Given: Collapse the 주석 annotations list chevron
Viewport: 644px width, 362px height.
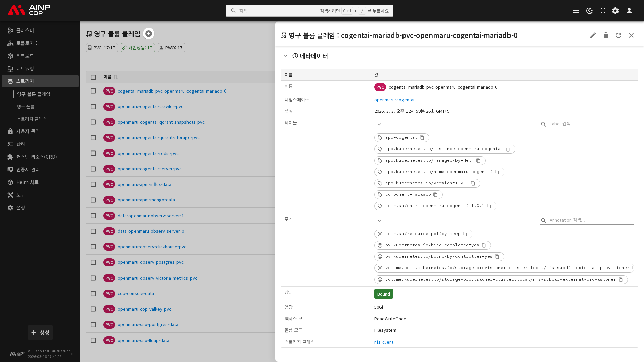Looking at the screenshot, I should pos(379,221).
